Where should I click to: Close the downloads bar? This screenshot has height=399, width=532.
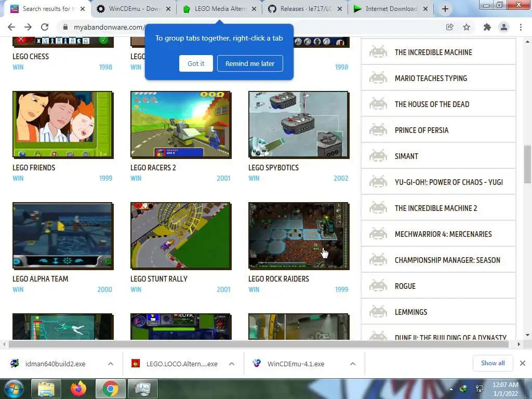[x=523, y=363]
